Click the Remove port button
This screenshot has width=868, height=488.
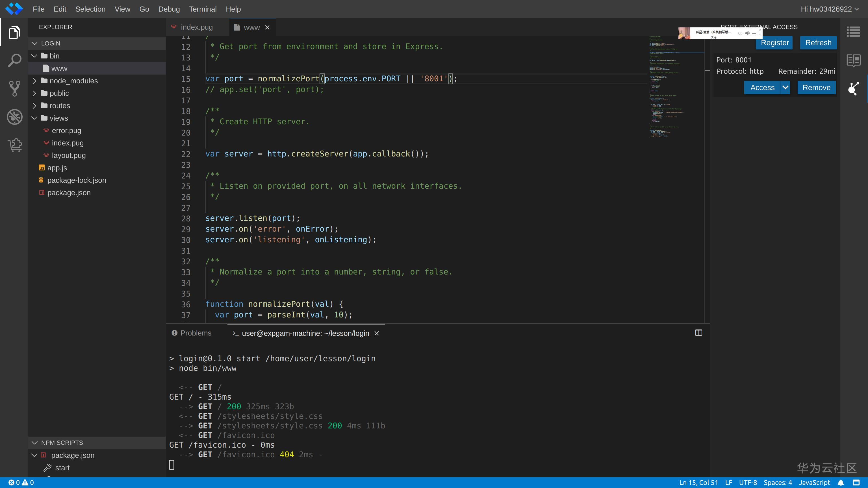tap(816, 88)
